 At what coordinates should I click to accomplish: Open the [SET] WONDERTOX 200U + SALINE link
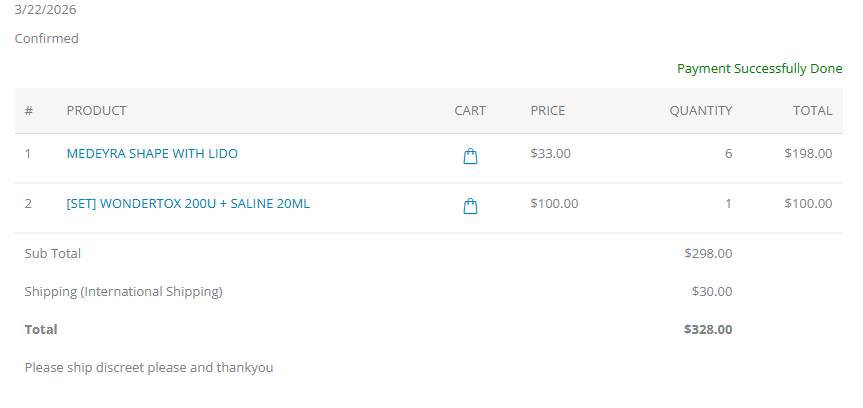point(188,204)
